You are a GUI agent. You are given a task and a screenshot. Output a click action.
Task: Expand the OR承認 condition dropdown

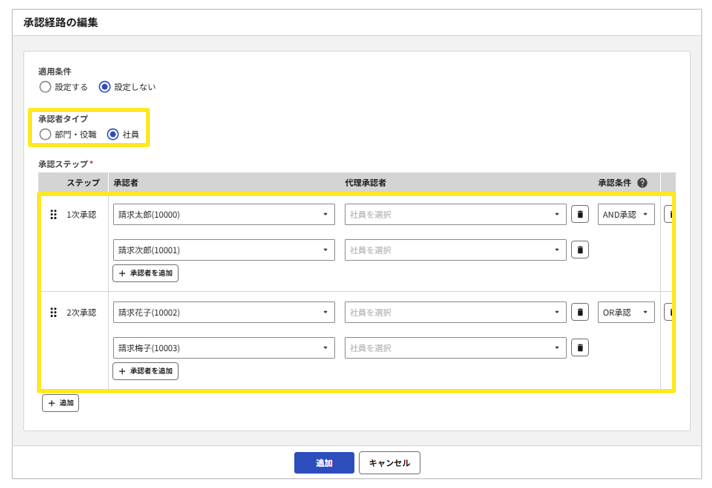[x=625, y=313]
